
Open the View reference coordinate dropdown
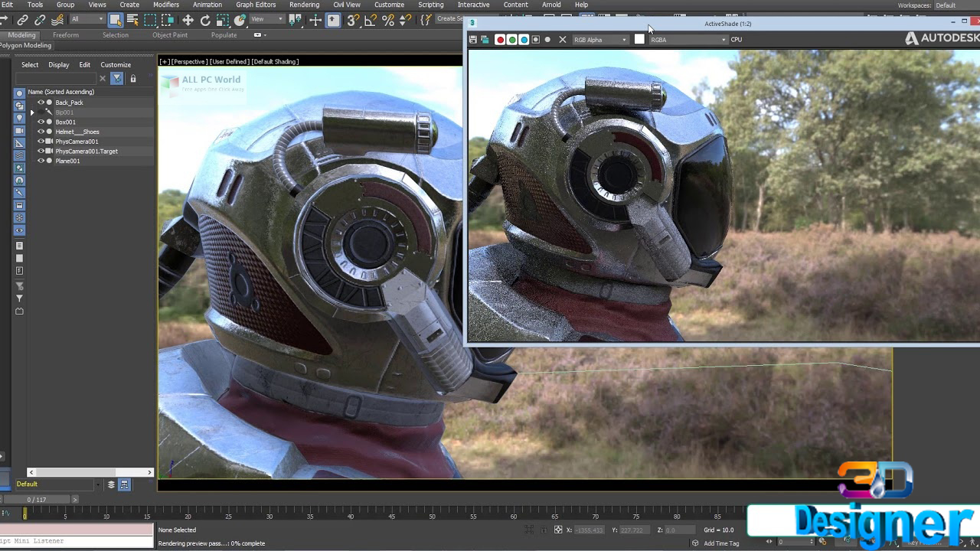267,20
